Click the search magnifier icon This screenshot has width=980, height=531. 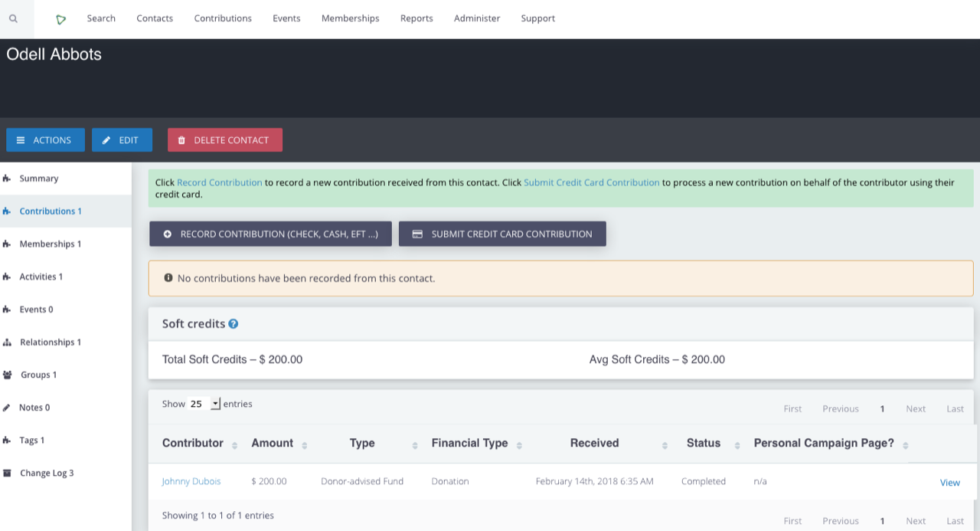13,18
